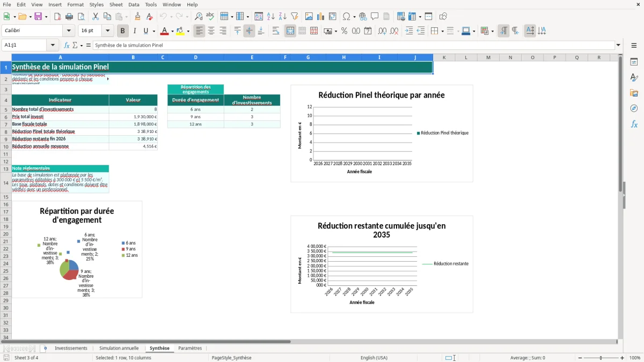Open Function Wizard
Screen dimensions: 644x362
tap(67, 46)
